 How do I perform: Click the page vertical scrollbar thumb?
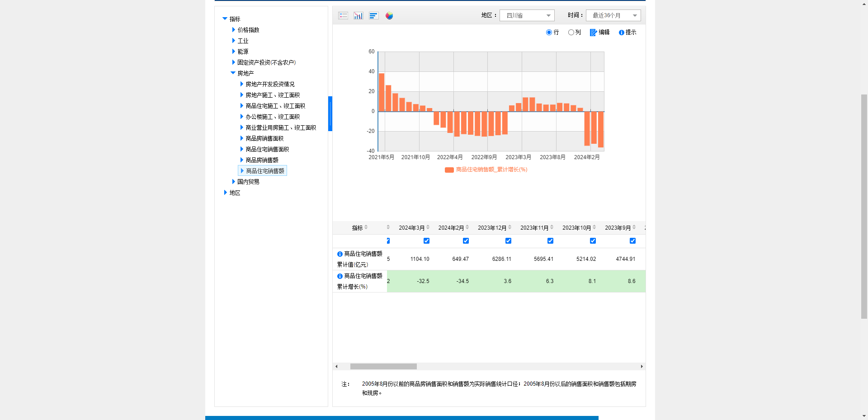pos(864,206)
